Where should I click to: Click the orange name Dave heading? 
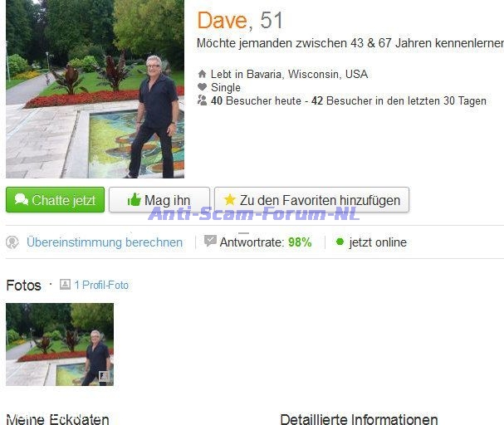click(222, 21)
